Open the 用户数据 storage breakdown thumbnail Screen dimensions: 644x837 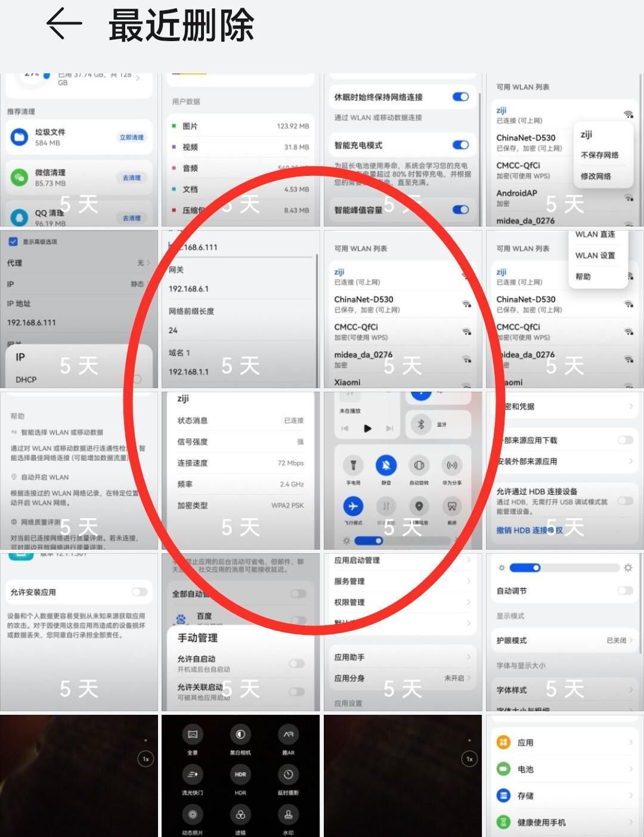click(x=241, y=150)
